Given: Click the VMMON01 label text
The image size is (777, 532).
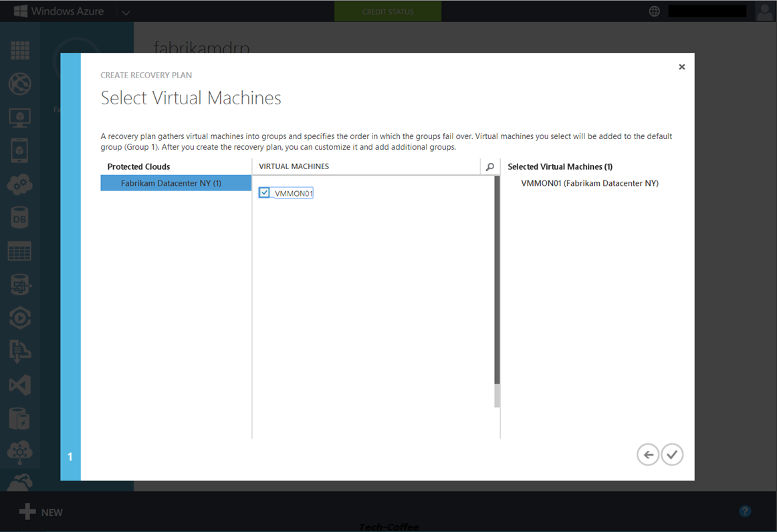Looking at the screenshot, I should pyautogui.click(x=294, y=193).
